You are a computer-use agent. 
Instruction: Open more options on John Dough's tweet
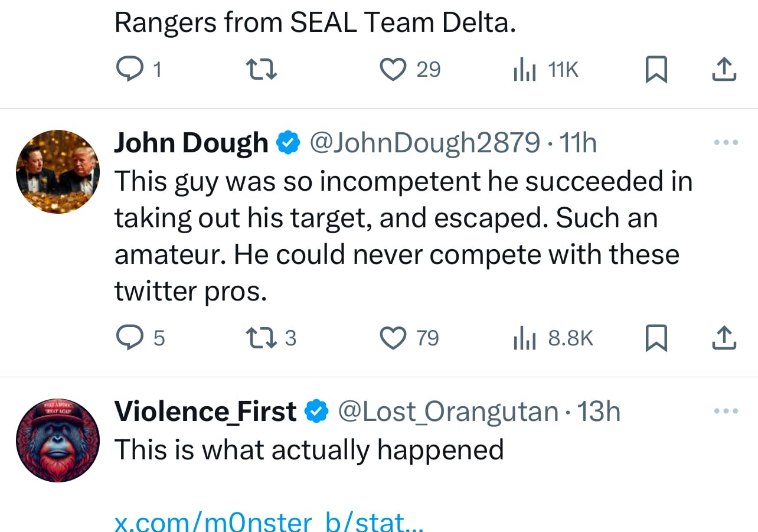pos(726,143)
